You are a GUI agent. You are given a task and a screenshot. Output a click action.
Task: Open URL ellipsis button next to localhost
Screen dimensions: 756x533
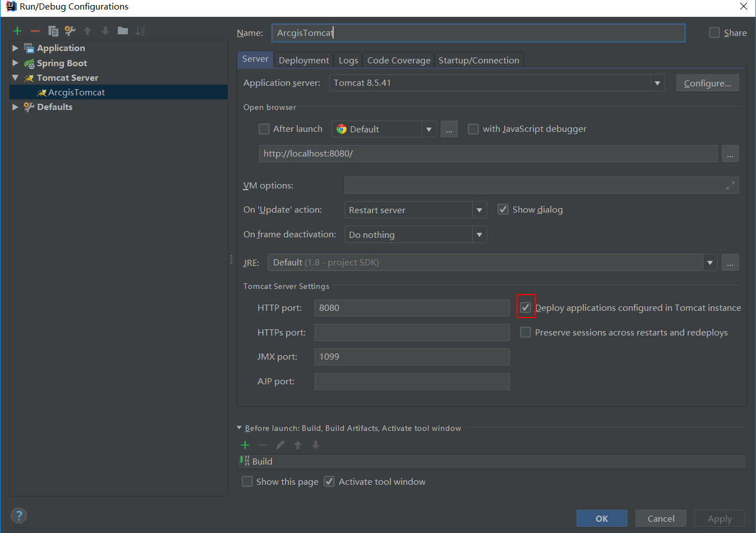click(730, 154)
